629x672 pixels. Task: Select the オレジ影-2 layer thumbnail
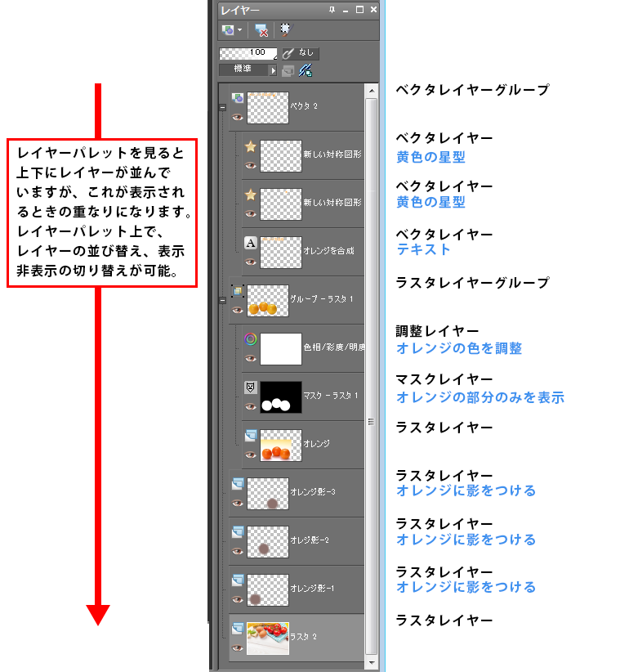click(268, 542)
